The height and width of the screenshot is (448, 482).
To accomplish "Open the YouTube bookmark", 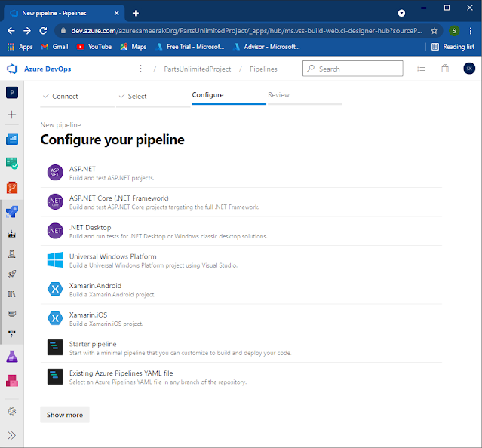I will coord(94,47).
